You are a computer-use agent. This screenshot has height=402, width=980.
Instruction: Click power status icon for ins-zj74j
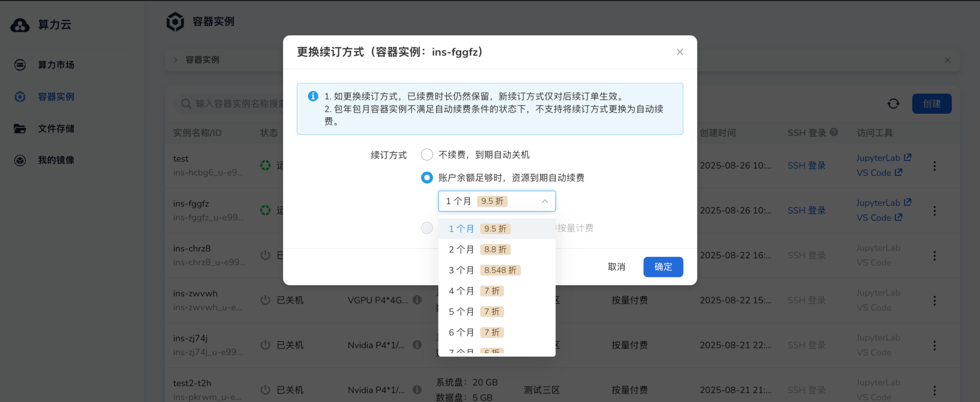click(266, 345)
